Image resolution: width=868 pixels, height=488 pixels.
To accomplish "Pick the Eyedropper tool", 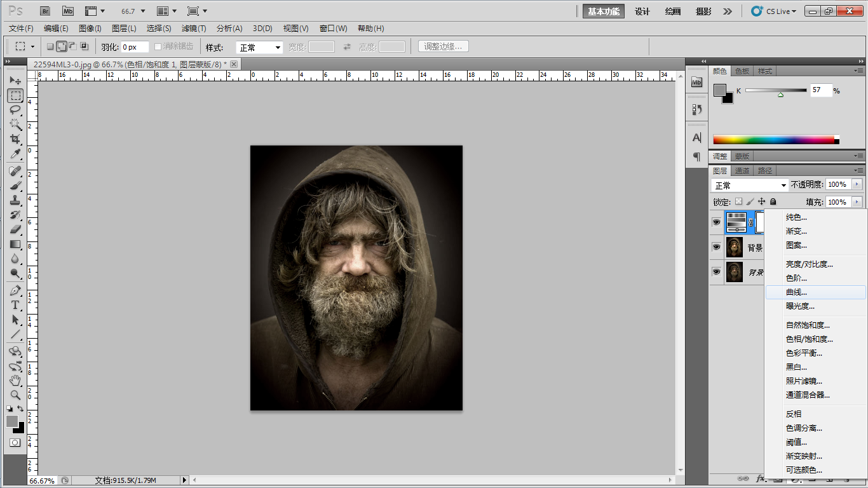I will pos(15,154).
